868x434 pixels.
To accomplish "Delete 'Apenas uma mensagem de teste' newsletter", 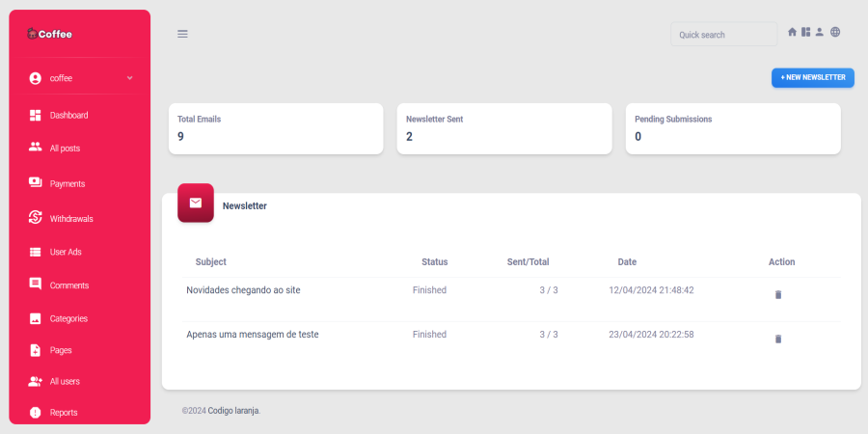I will [778, 339].
